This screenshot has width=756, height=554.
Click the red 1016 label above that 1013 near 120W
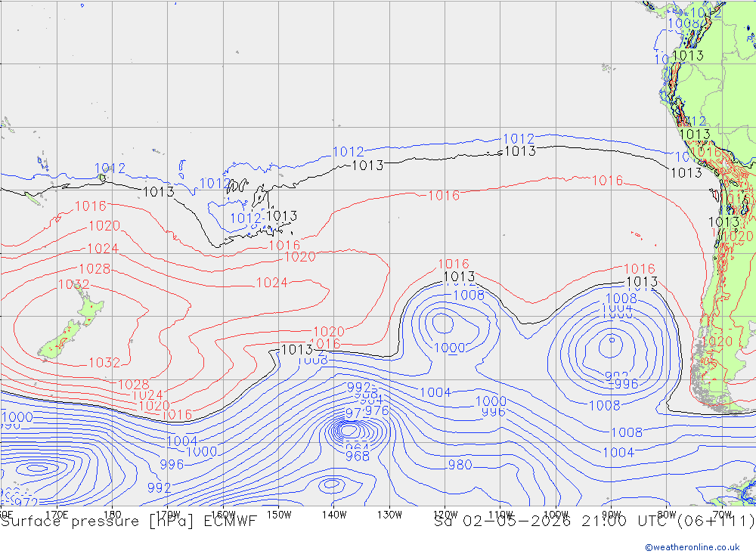[x=453, y=265]
